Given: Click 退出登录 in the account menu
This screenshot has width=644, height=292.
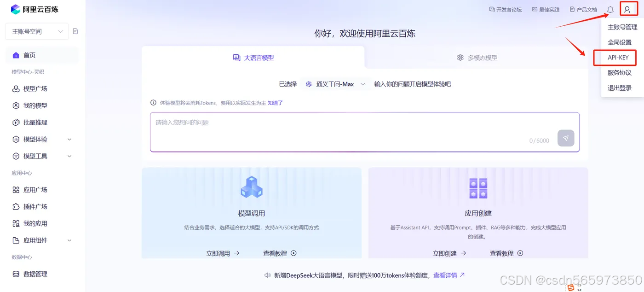Looking at the screenshot, I should coord(618,88).
